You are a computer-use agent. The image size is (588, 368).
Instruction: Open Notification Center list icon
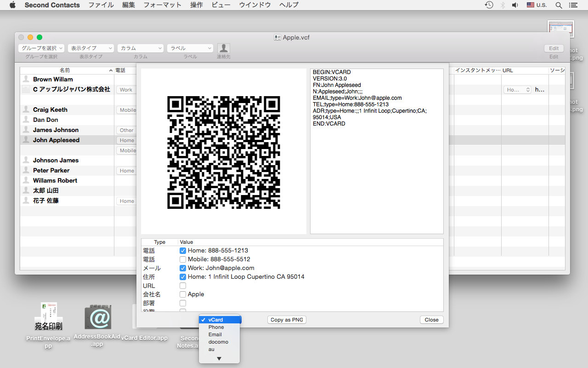(x=573, y=5)
